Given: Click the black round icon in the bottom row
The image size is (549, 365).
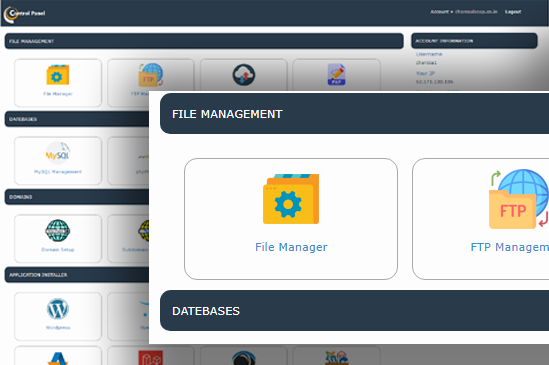Looking at the screenshot, I should click(244, 358).
